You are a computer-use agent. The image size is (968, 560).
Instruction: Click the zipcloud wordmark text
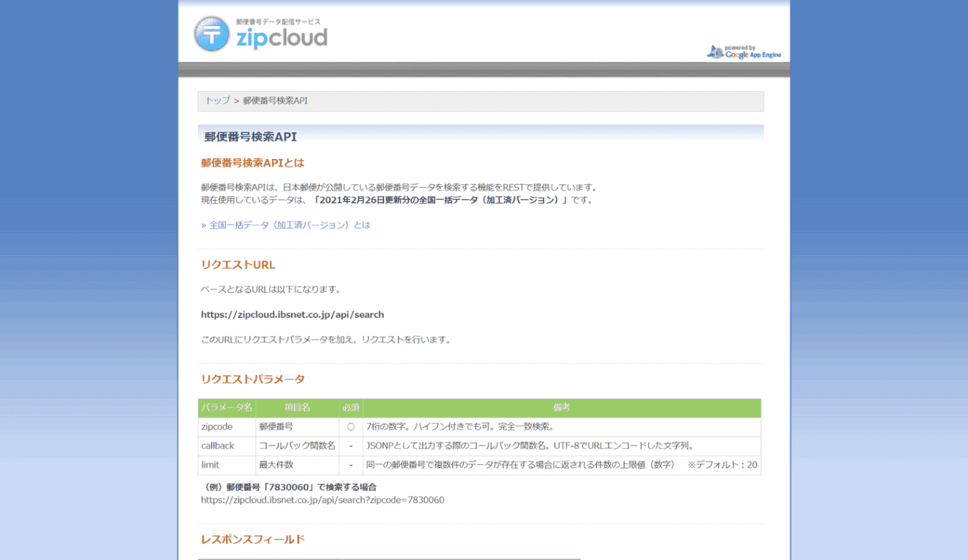pyautogui.click(x=282, y=38)
